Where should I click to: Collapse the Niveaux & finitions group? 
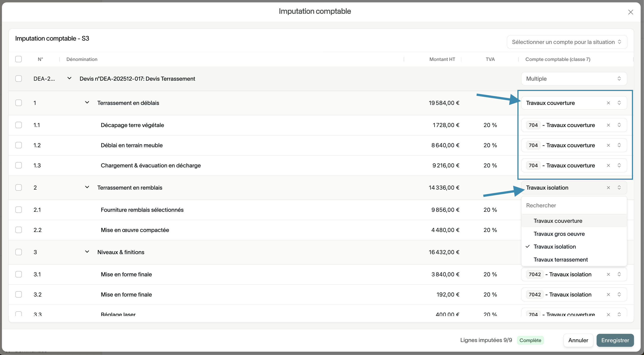pos(87,252)
